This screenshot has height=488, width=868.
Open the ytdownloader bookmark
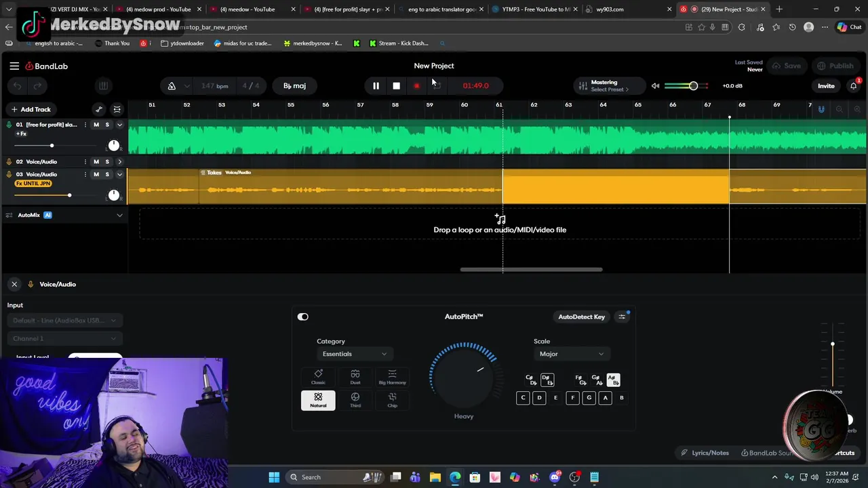tap(182, 43)
